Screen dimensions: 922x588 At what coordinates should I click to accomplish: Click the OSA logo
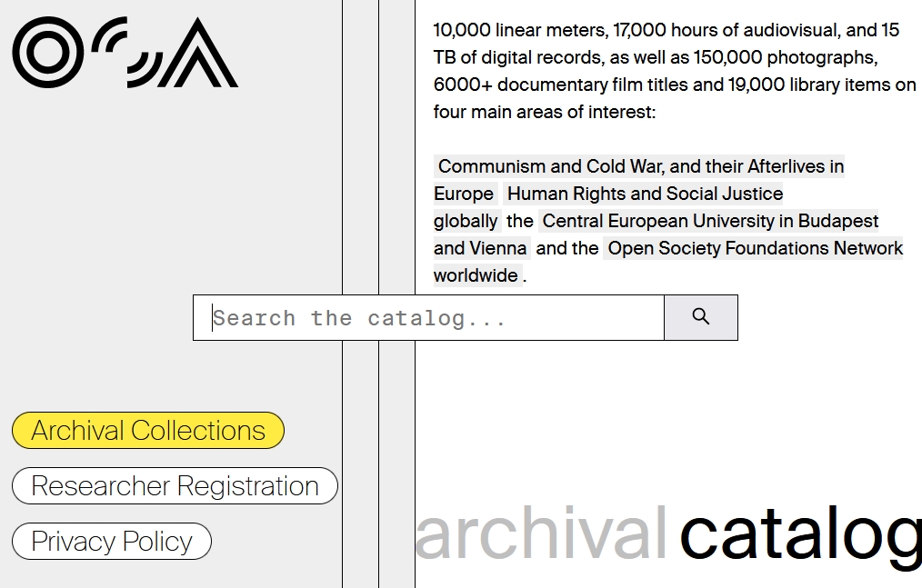[125, 53]
